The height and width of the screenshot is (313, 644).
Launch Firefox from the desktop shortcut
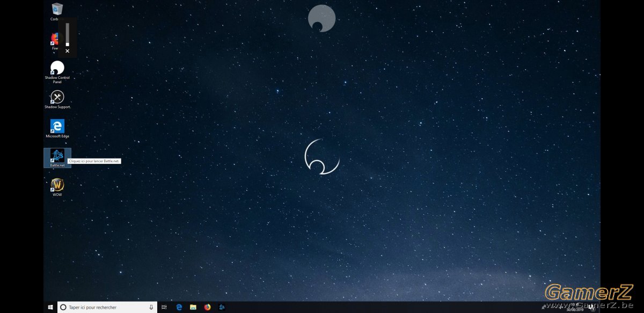click(x=55, y=41)
